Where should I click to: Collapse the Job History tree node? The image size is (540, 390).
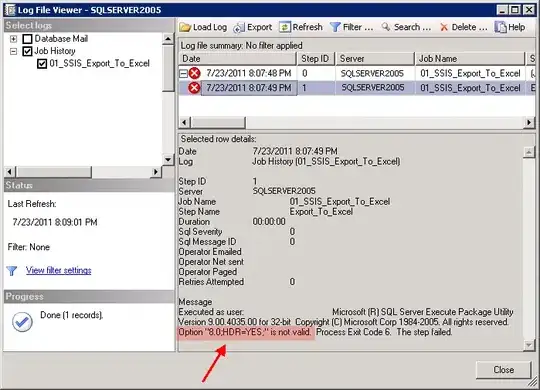click(13, 51)
